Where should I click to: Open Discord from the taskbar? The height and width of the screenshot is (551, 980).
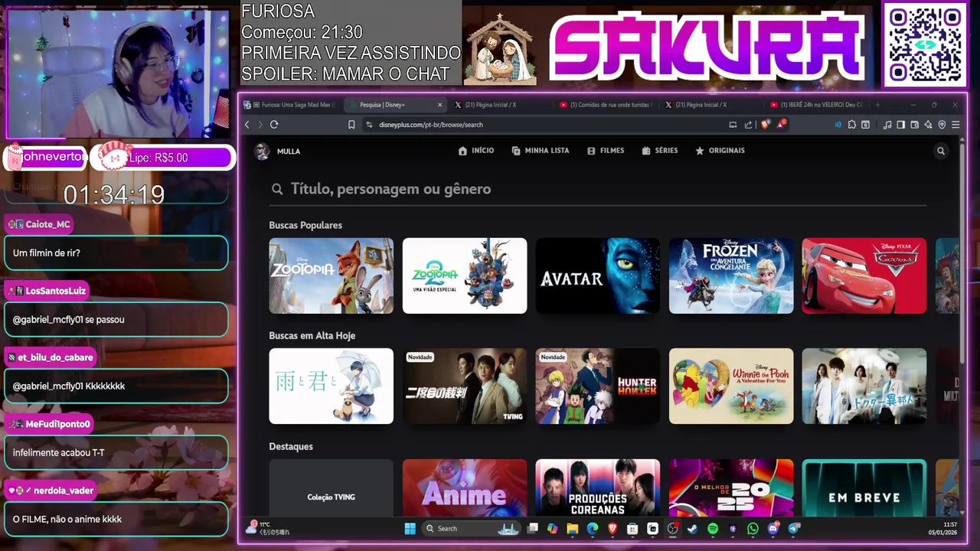[773, 528]
